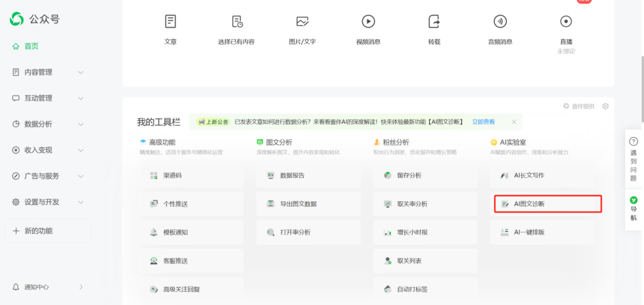Expand the 内容管理 menu chevron

(x=81, y=72)
